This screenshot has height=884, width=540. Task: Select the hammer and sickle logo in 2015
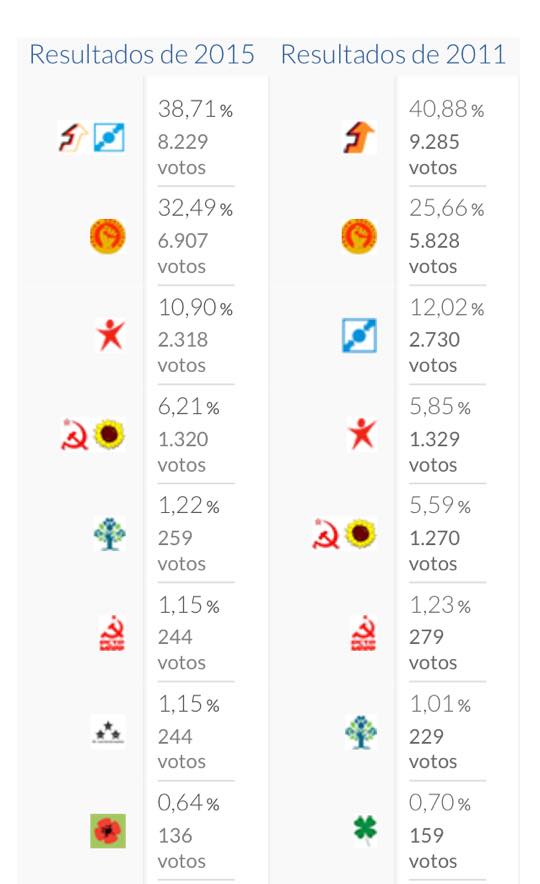(74, 435)
